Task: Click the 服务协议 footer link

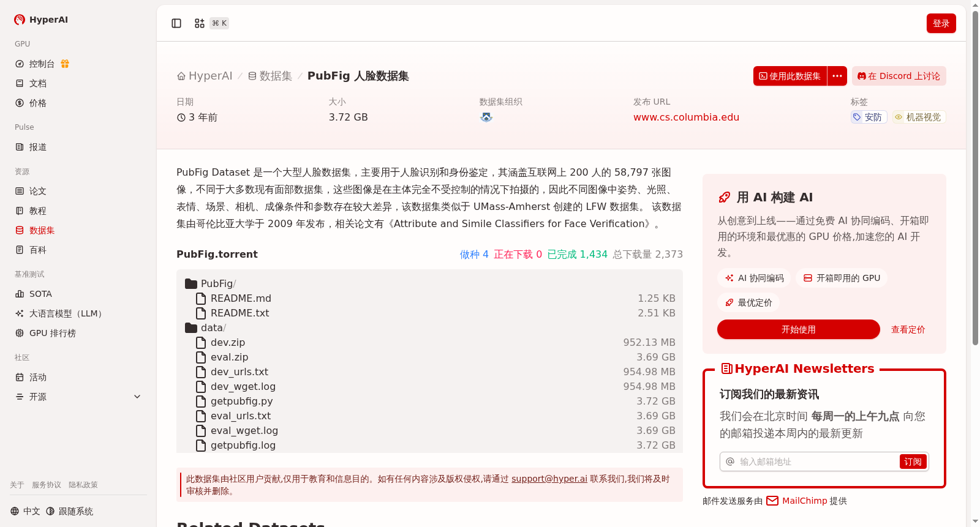Action: [47, 485]
